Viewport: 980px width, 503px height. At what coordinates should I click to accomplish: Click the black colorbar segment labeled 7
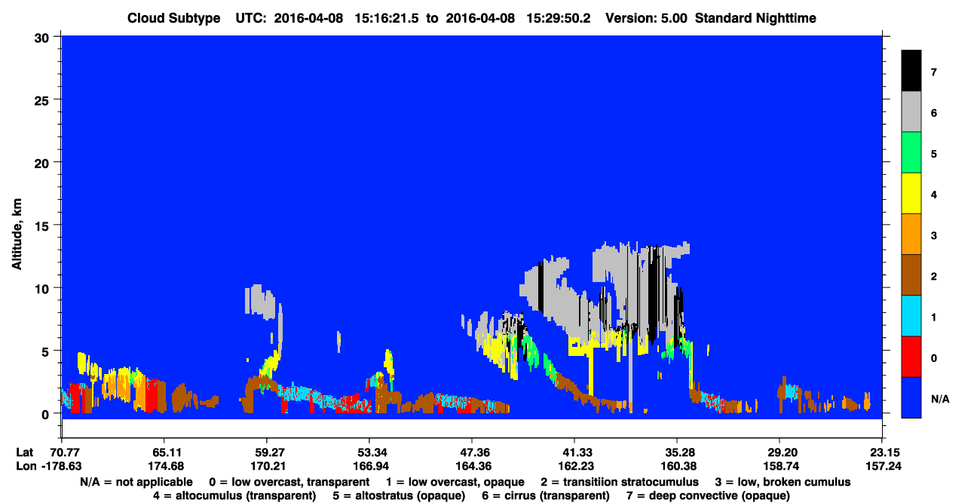911,71
